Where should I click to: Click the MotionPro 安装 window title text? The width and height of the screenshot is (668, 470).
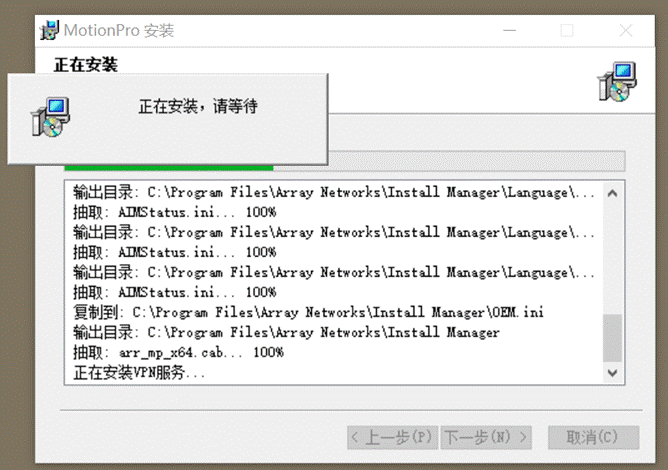[119, 31]
